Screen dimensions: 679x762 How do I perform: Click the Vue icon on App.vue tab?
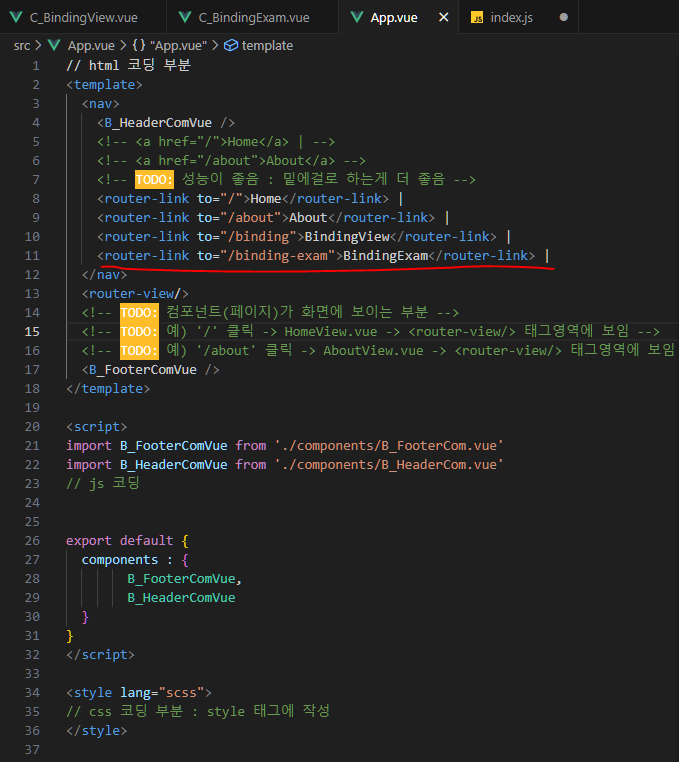(357, 17)
